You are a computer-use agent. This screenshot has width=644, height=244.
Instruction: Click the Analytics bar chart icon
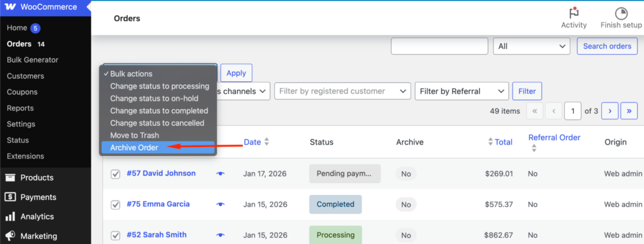point(10,216)
